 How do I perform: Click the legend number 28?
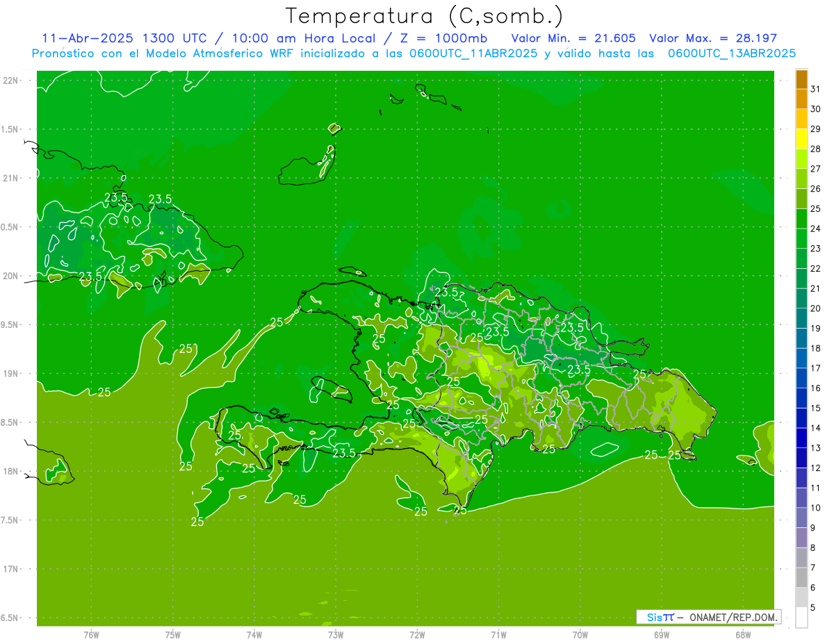pos(816,149)
